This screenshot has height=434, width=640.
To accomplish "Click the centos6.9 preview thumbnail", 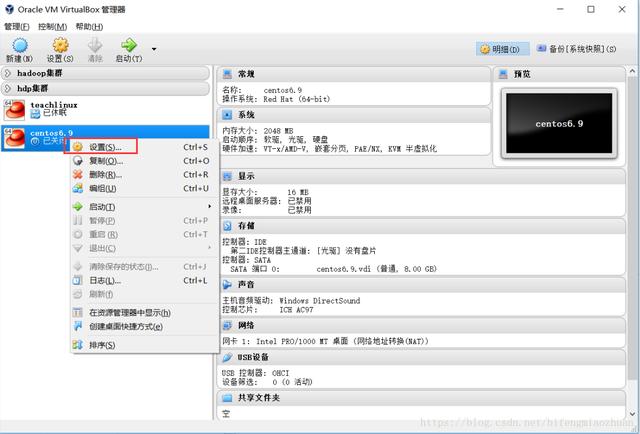I will click(559, 123).
